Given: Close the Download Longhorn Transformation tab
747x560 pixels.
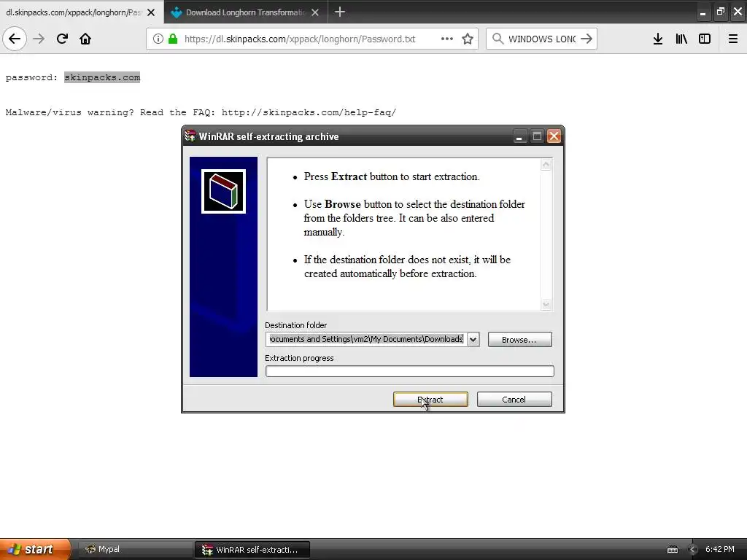Looking at the screenshot, I should [x=315, y=12].
